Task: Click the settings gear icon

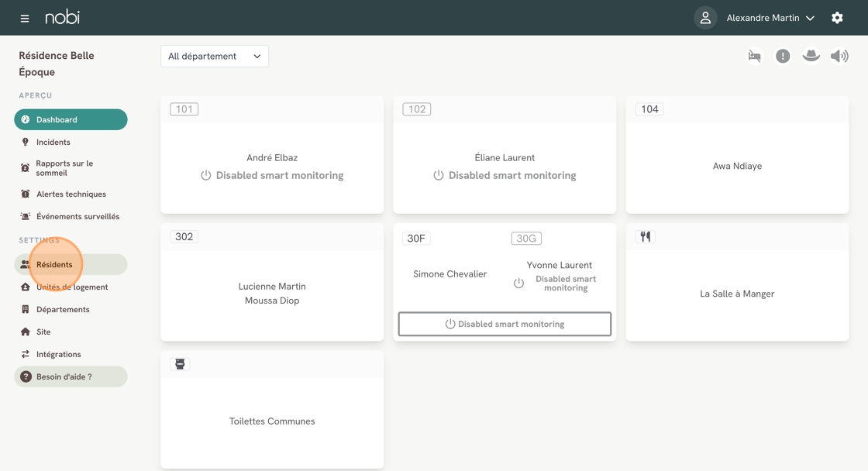Action: [837, 18]
